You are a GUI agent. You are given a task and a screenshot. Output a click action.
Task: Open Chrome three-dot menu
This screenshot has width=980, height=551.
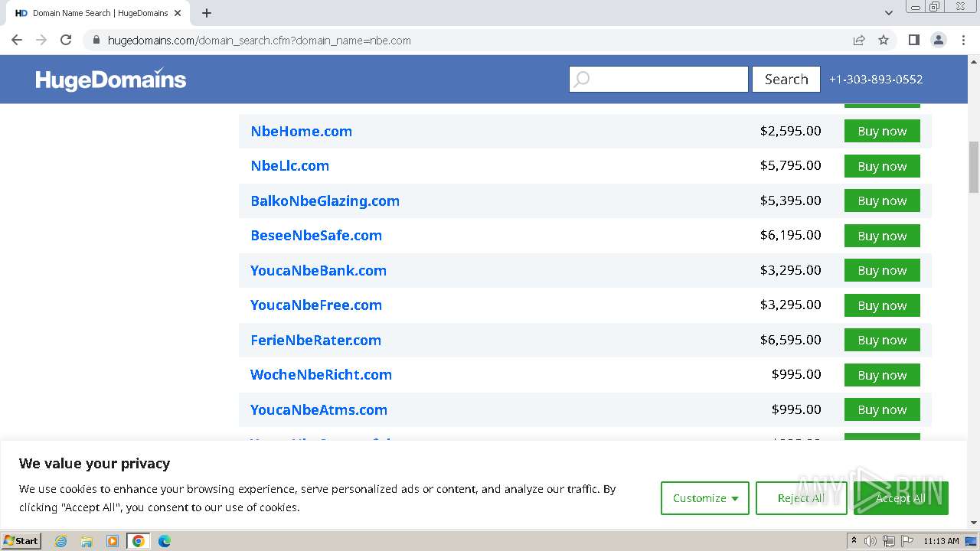pyautogui.click(x=963, y=40)
